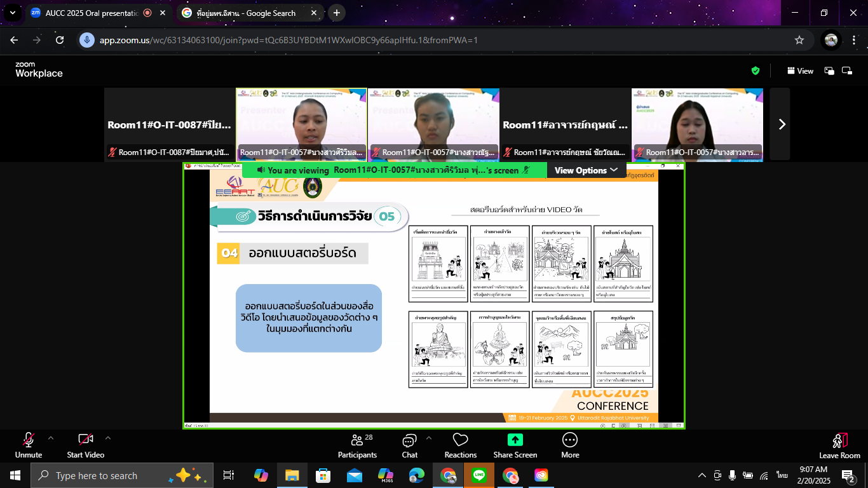Open LINE from the taskbar

click(x=479, y=475)
